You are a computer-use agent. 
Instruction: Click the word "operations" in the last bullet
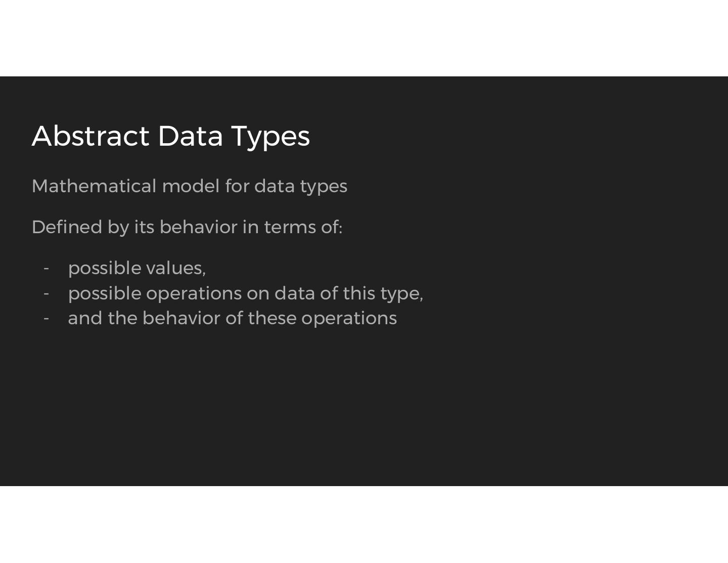click(x=349, y=318)
